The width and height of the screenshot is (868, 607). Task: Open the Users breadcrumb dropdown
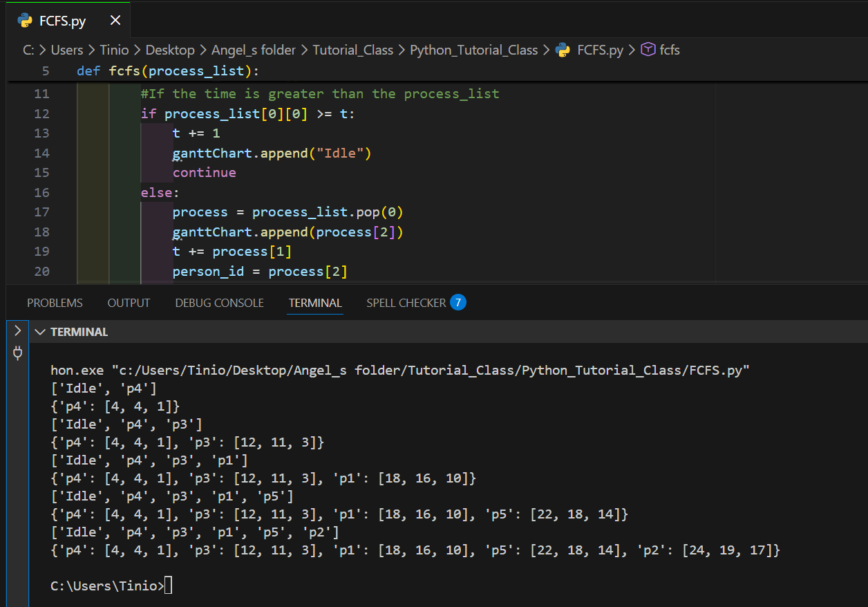coord(66,49)
